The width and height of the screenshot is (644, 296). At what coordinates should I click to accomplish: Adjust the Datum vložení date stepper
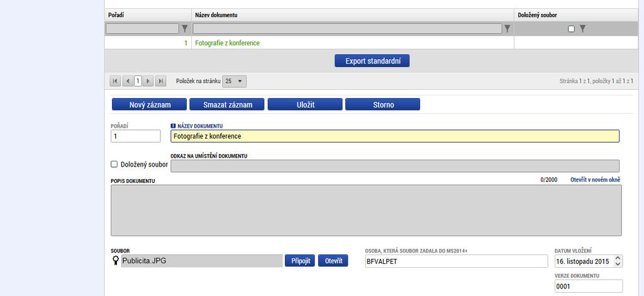coord(618,261)
